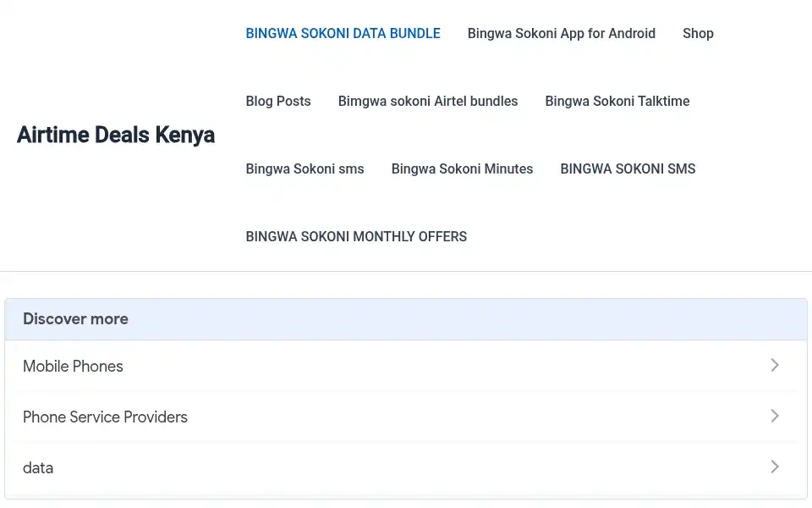Open BINGWA SOKONI DATA BUNDLE menu item

343,34
